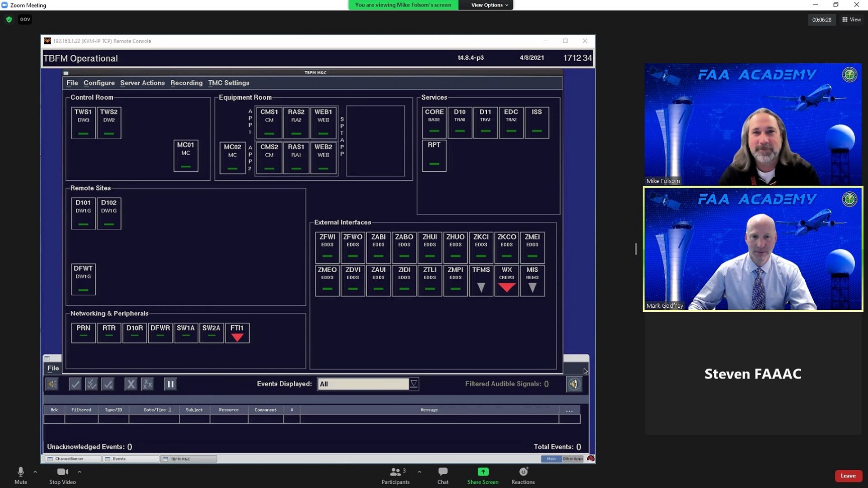Screen dimensions: 868x488
Task: Click the single checkmark acknowledge icon
Action: [75, 384]
